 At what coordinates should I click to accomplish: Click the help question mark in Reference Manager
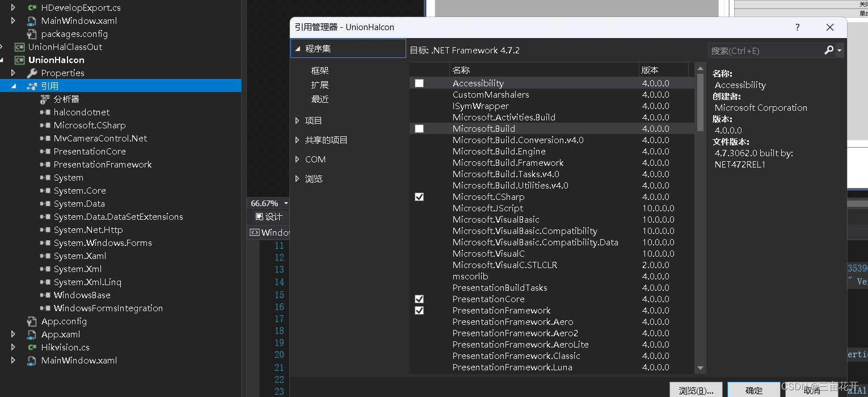(797, 27)
